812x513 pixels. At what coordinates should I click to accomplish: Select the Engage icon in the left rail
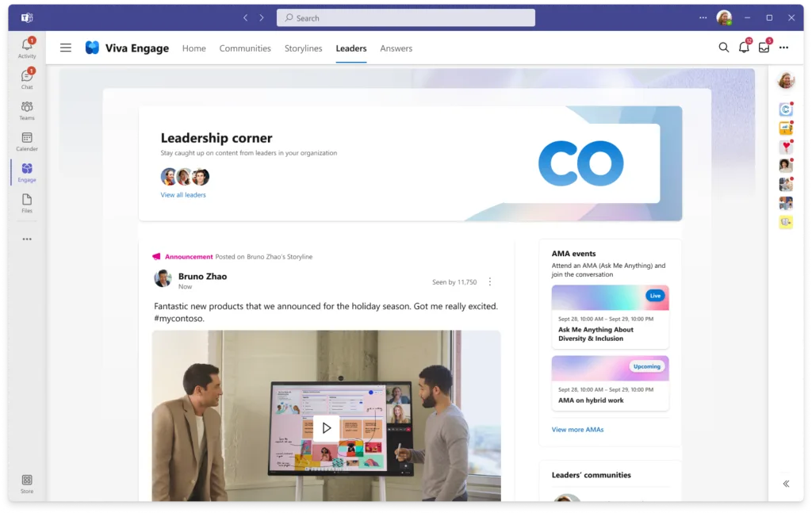pos(27,170)
